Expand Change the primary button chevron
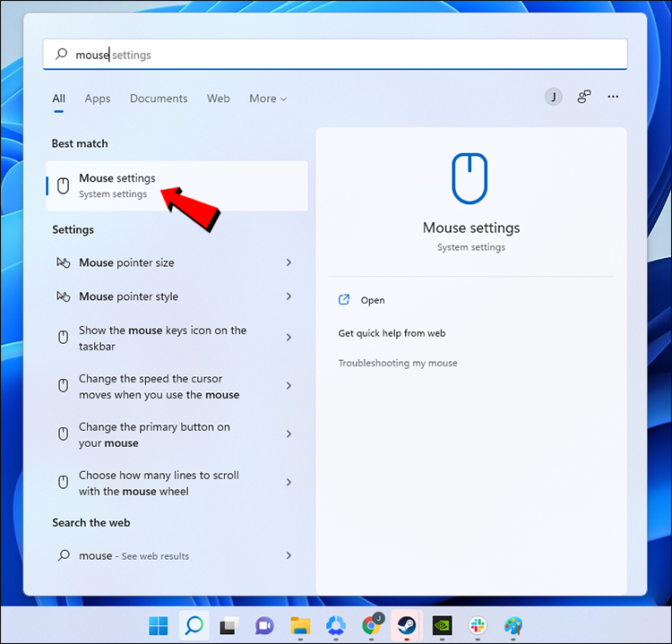This screenshot has width=672, height=644. (289, 434)
